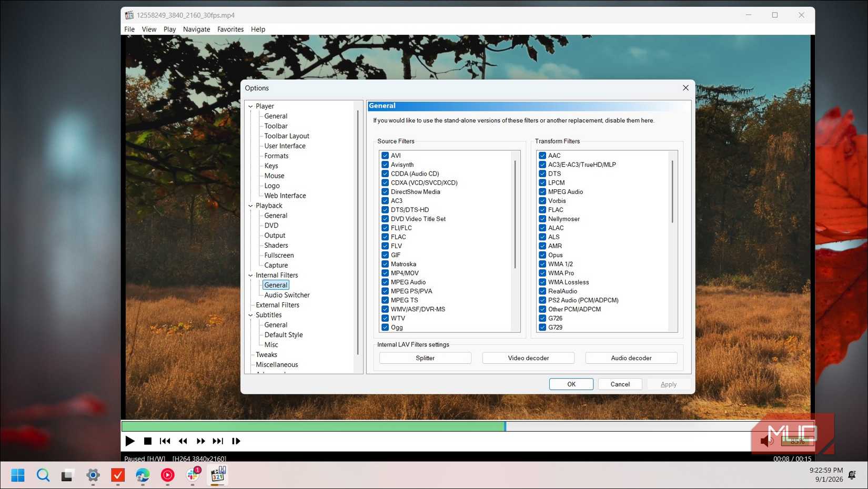
Task: Open the File menu
Action: [129, 29]
